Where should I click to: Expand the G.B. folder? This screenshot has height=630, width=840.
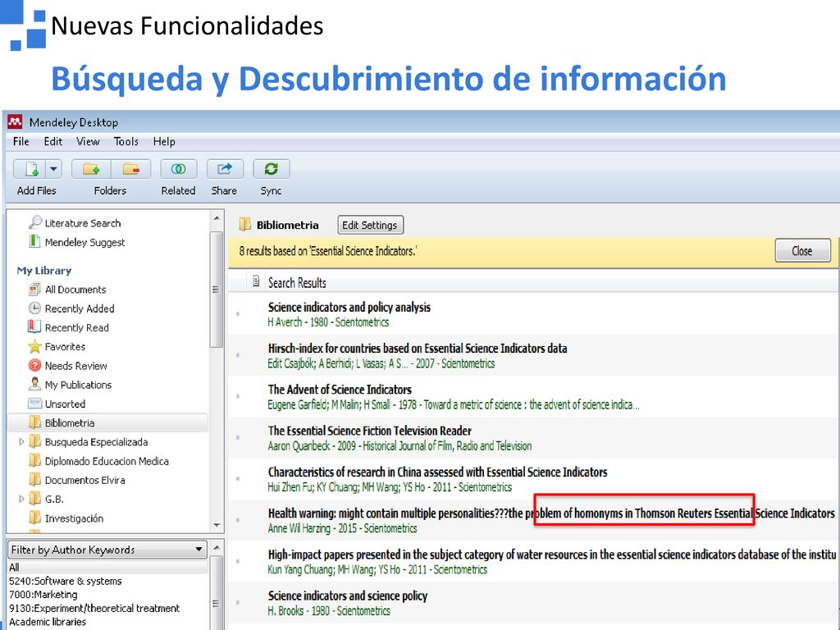21,500
